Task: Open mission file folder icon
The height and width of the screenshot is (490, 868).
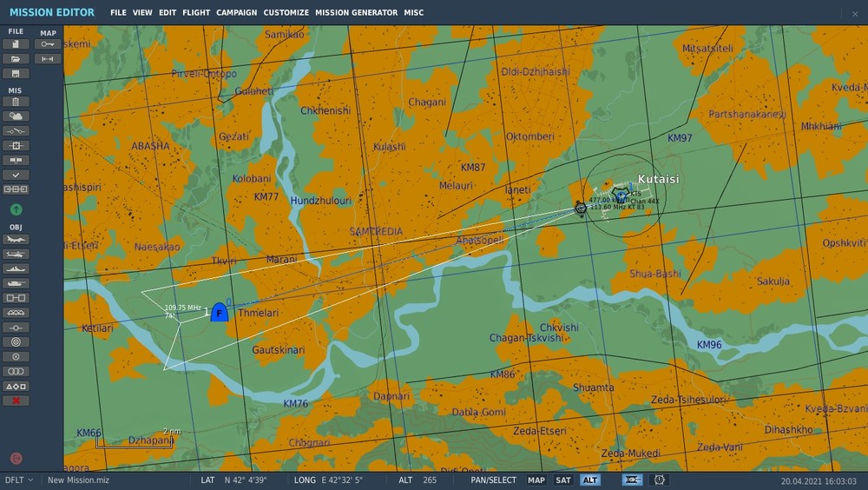Action: (x=16, y=59)
